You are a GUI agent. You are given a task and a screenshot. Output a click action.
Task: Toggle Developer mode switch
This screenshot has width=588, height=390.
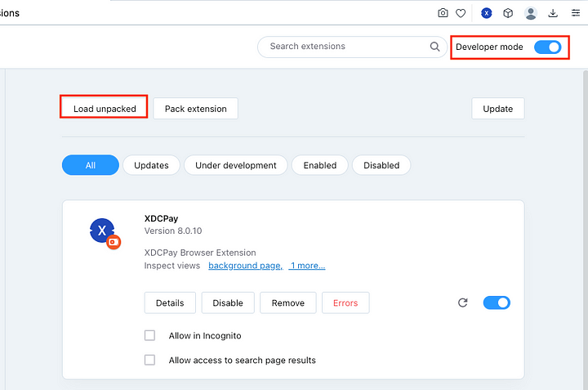coord(547,47)
